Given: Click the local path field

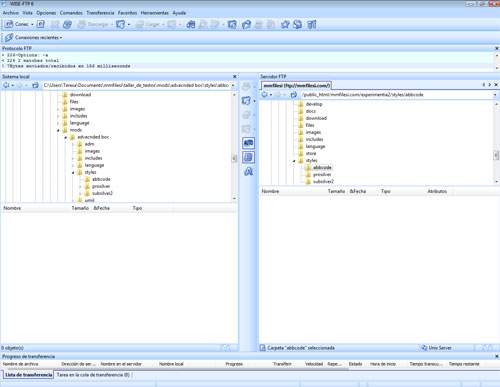Looking at the screenshot, I should [136, 85].
